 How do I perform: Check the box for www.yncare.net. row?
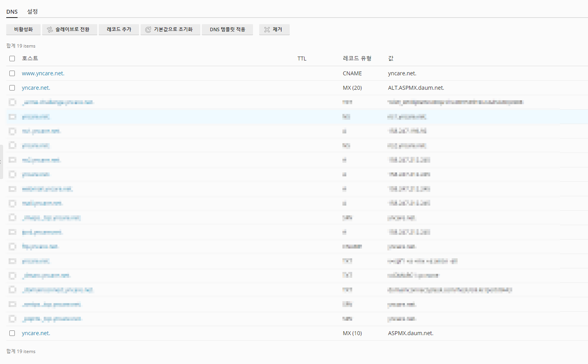pyautogui.click(x=12, y=73)
